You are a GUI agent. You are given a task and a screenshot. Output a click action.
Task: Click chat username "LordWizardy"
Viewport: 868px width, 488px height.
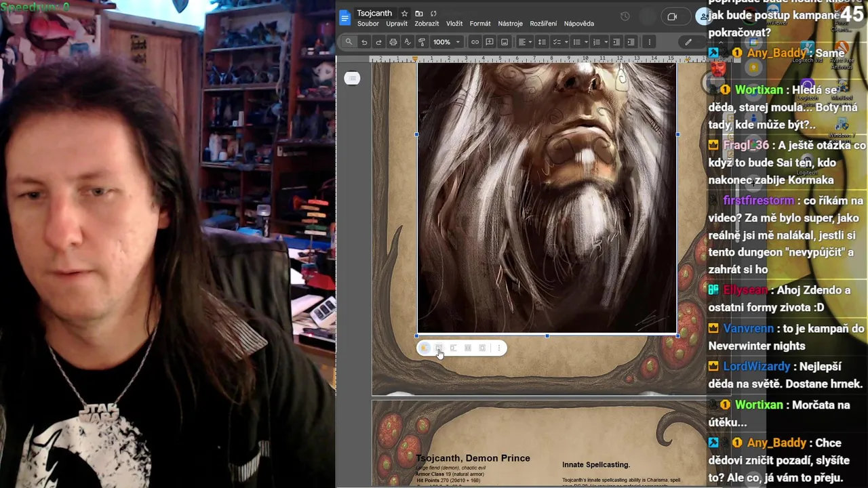point(757,366)
